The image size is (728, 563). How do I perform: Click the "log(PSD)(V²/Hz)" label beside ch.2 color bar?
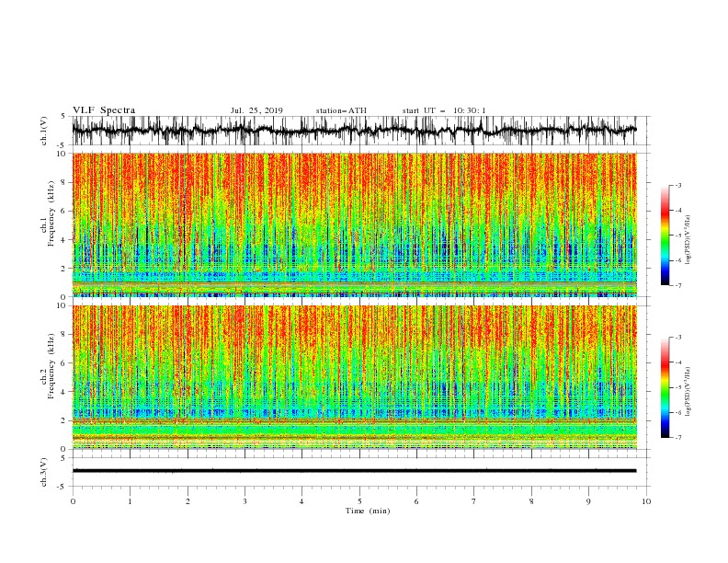tap(688, 391)
